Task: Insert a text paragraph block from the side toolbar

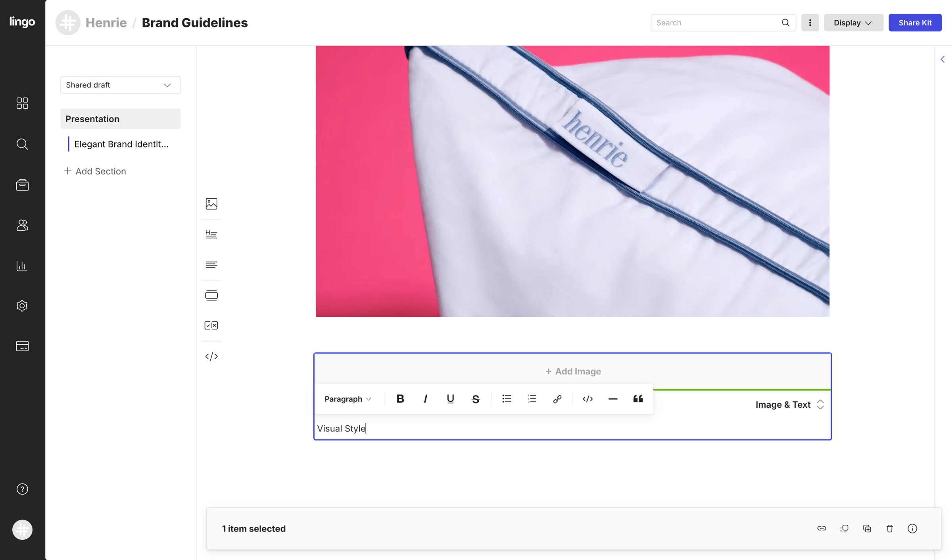Action: pos(211,265)
